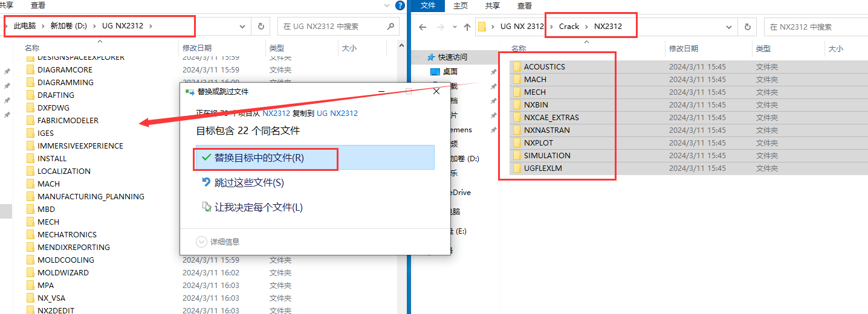This screenshot has width=868, height=314.
Task: Click the NX2312 source link in dialog
Action: (x=276, y=113)
